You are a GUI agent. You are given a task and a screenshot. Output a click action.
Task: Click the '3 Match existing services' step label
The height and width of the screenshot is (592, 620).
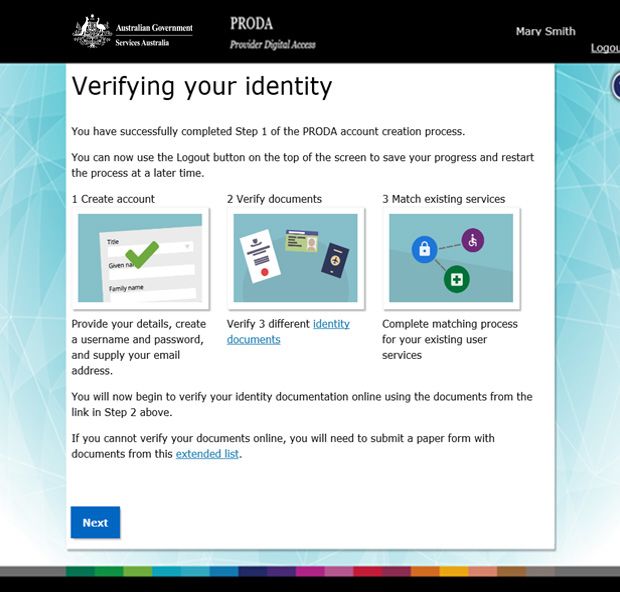(x=444, y=199)
